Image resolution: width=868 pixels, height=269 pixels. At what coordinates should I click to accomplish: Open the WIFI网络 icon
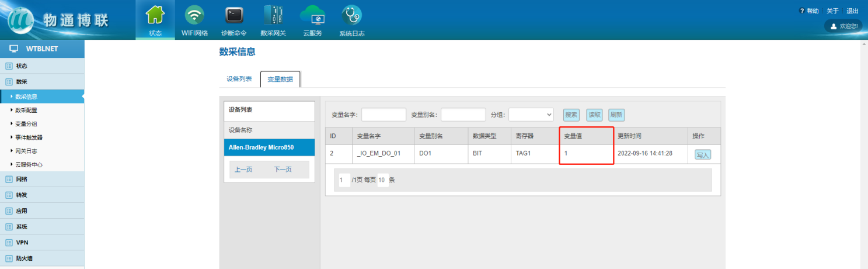coord(194,15)
